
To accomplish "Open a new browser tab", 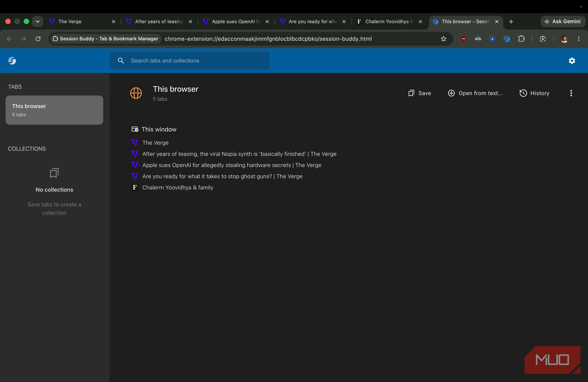I will [x=511, y=21].
